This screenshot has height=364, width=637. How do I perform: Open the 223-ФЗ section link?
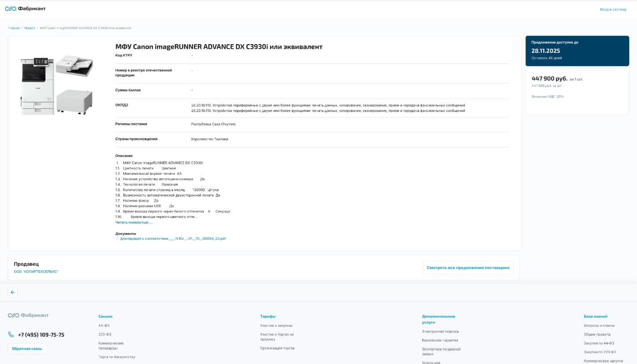coord(105,334)
